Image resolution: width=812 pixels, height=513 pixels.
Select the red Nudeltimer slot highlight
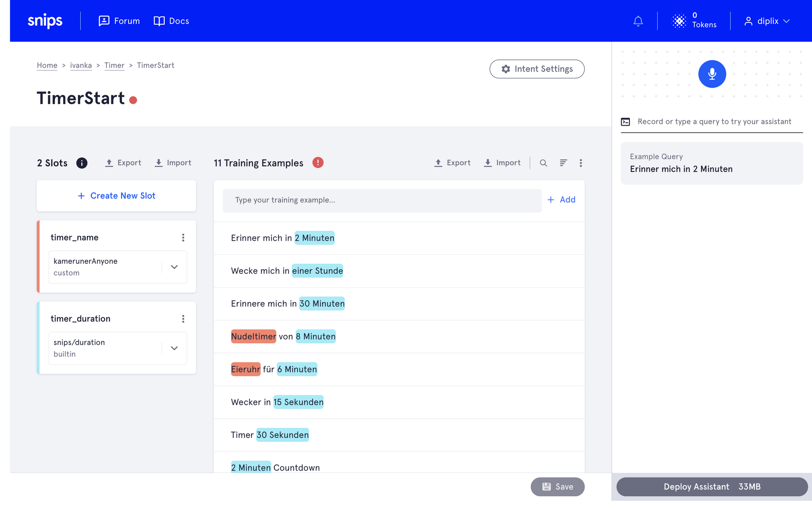(253, 336)
